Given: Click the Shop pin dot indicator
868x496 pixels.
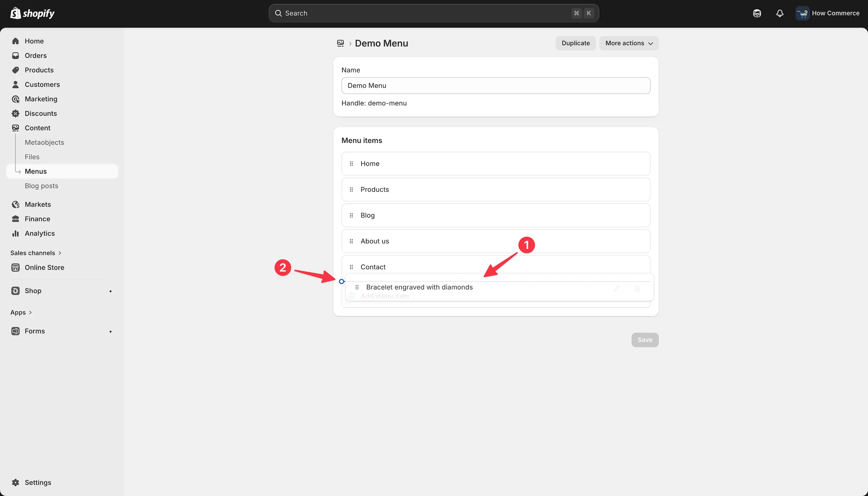Looking at the screenshot, I should (x=110, y=291).
